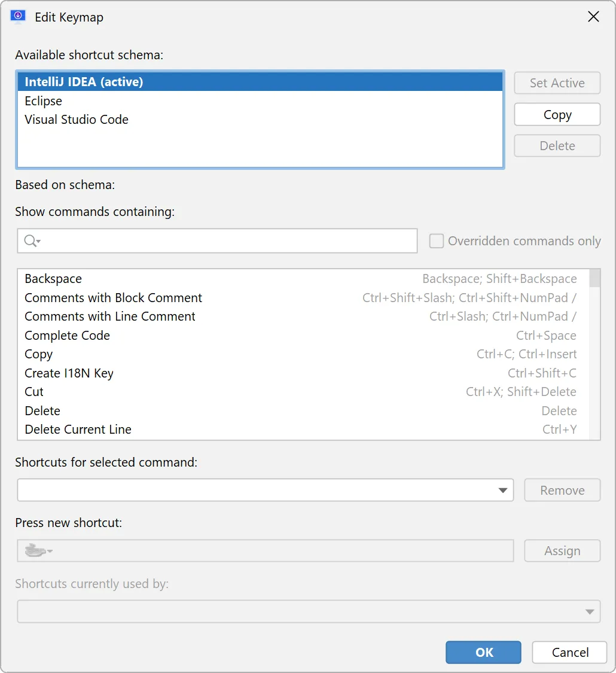Image resolution: width=616 pixels, height=673 pixels.
Task: Select IntelliJ IDEA (active) schema
Action: pyautogui.click(x=260, y=81)
